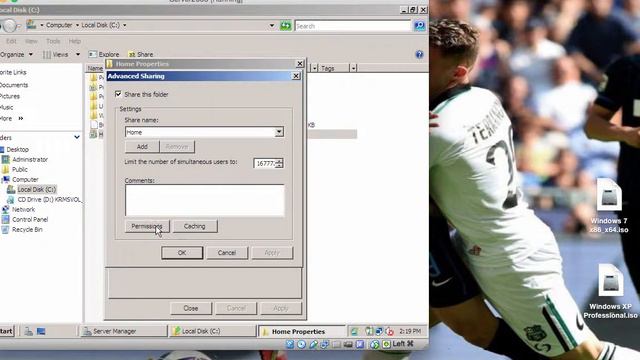The image size is (640, 360).
Task: Open the Tools menu
Action: (x=53, y=41)
